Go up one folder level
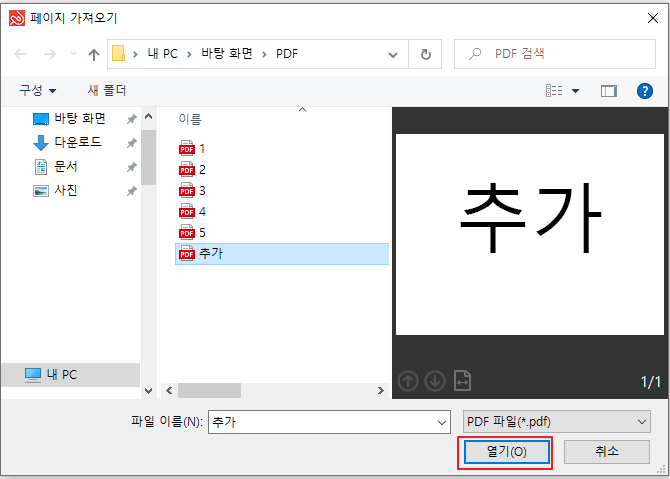Viewport: 670px width, 479px height. [94, 54]
